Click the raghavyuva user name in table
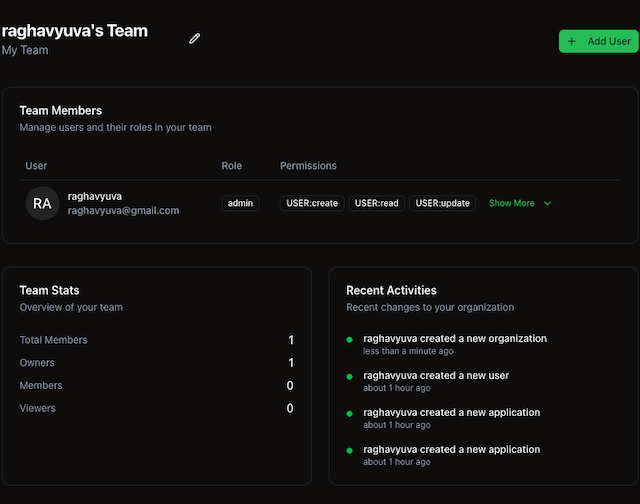 click(95, 196)
